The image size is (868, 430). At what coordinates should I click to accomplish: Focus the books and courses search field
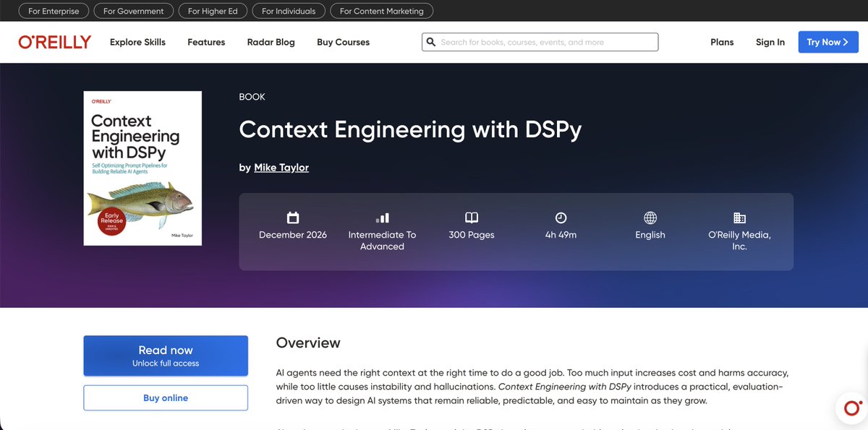(540, 42)
